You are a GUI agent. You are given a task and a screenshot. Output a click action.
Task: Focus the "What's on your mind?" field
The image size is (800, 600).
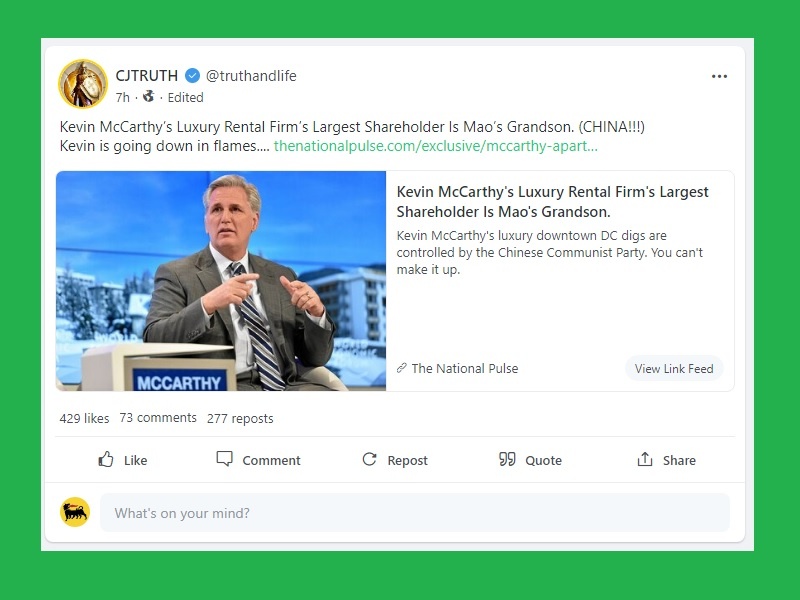415,512
